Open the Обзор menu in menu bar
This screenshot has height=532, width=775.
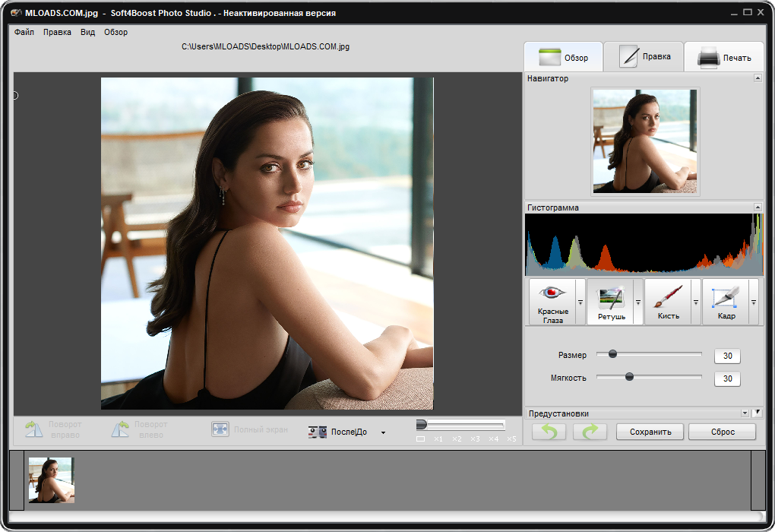tap(115, 32)
